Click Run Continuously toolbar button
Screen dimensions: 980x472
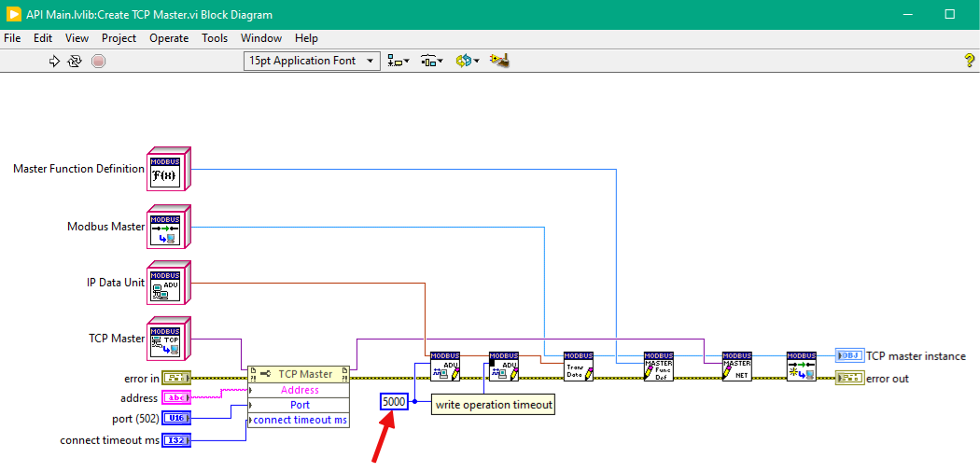point(75,61)
